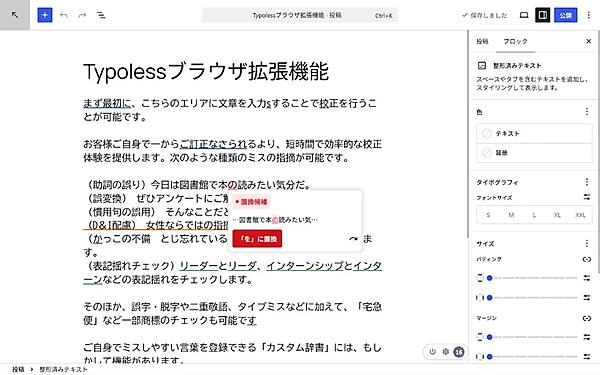Click the redo arrow in top toolbar
Viewport: 600px width, 375px height.
point(82,15)
